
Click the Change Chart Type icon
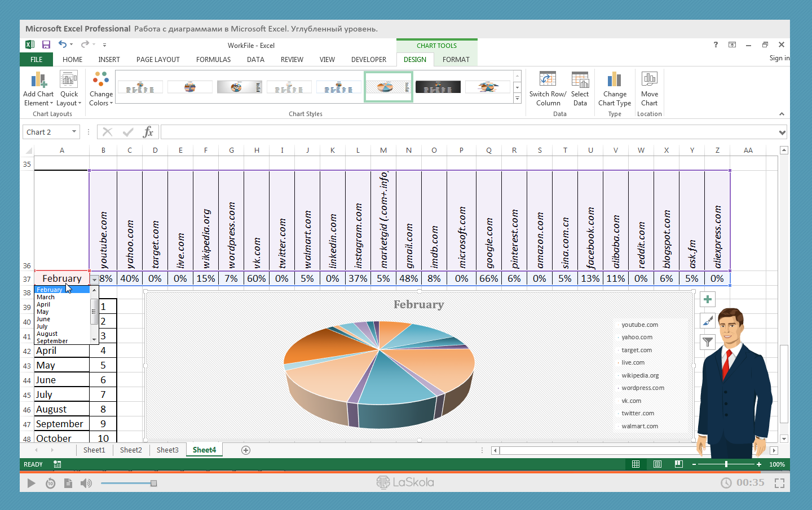click(x=614, y=80)
